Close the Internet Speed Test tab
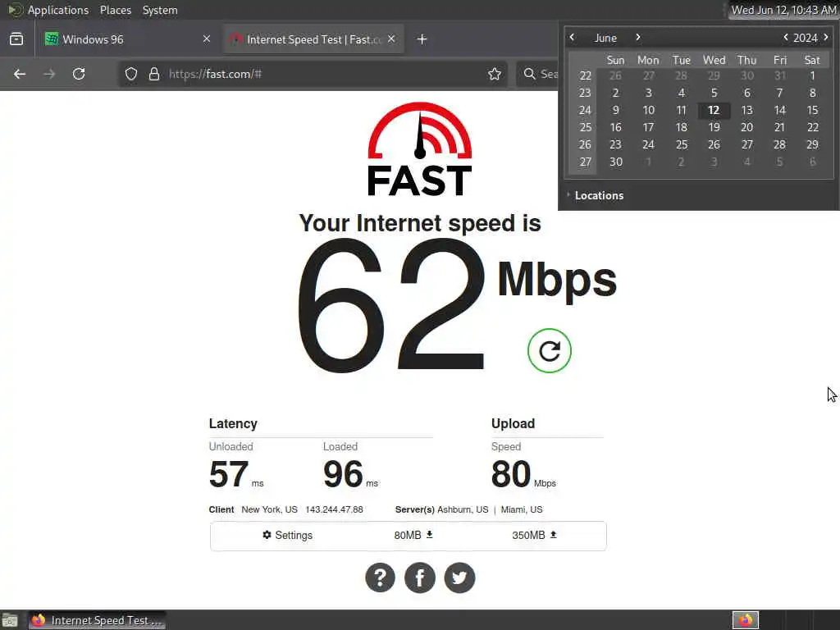This screenshot has width=840, height=630. [x=391, y=39]
